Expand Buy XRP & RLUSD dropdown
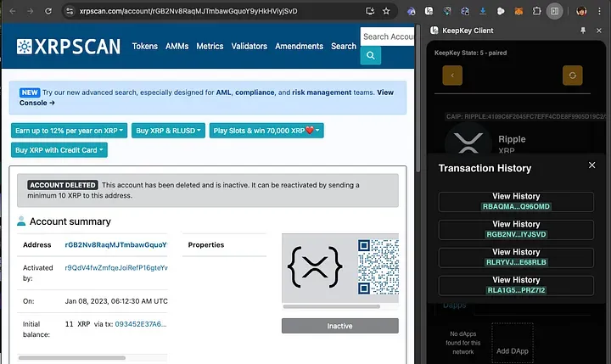The width and height of the screenshot is (611, 364). pyautogui.click(x=168, y=131)
